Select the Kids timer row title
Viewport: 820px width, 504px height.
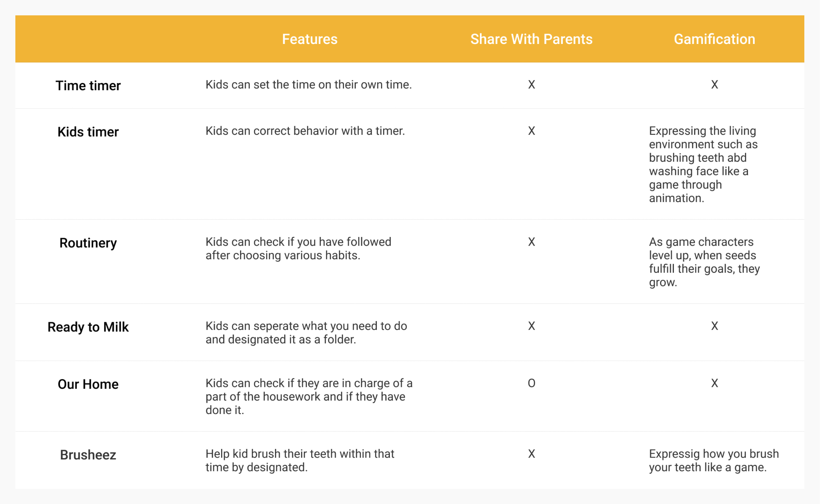point(88,132)
